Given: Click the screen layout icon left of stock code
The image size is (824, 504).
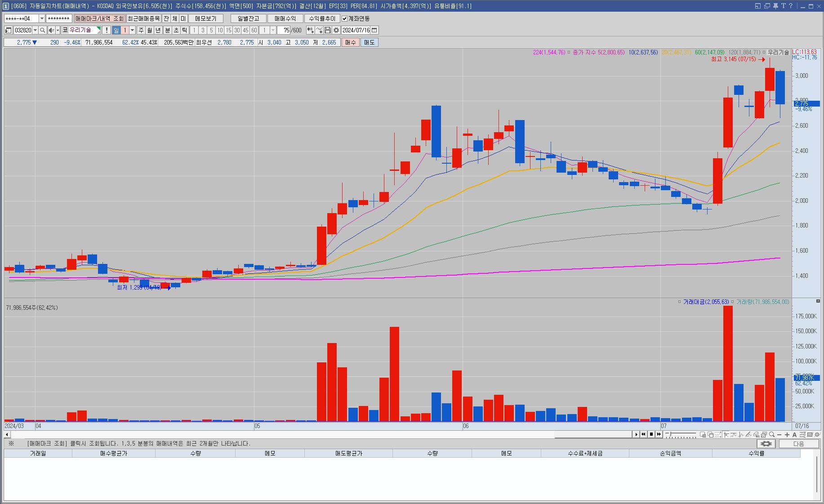Looking at the screenshot, I should (8, 30).
